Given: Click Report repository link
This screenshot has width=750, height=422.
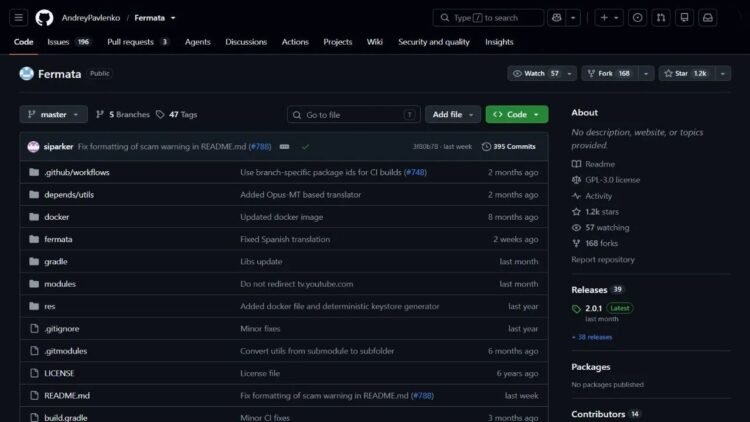Looking at the screenshot, I should tap(603, 259).
